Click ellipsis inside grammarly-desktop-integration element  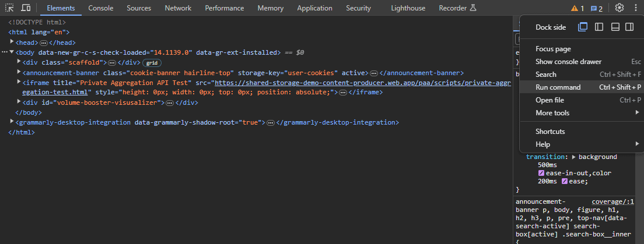[270, 123]
